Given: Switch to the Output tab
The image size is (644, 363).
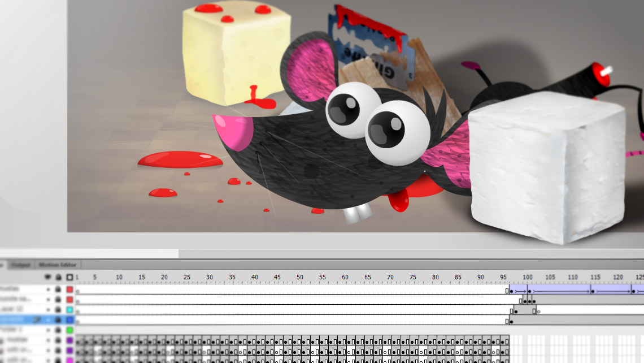Looking at the screenshot, I should pyautogui.click(x=20, y=265).
